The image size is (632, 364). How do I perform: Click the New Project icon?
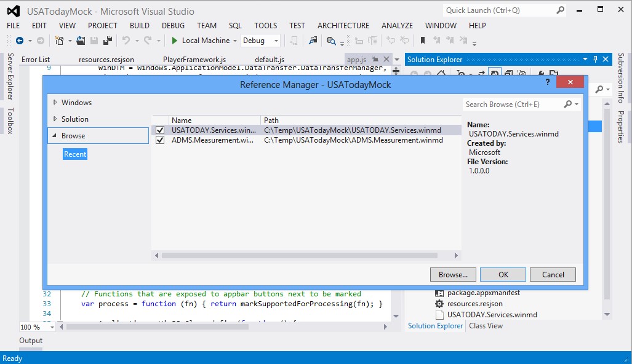coord(60,41)
